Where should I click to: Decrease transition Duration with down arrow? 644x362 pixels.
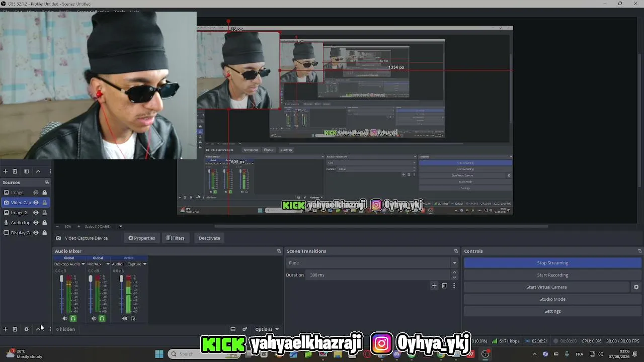(x=454, y=277)
